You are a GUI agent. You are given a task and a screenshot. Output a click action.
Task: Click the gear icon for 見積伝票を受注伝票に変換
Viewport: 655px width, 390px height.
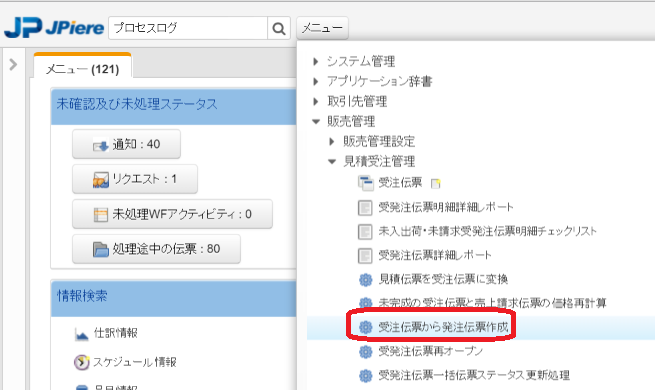click(x=366, y=280)
